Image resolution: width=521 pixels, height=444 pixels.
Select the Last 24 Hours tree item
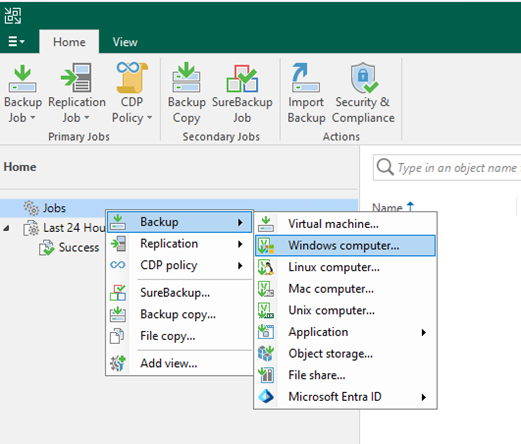point(74,228)
